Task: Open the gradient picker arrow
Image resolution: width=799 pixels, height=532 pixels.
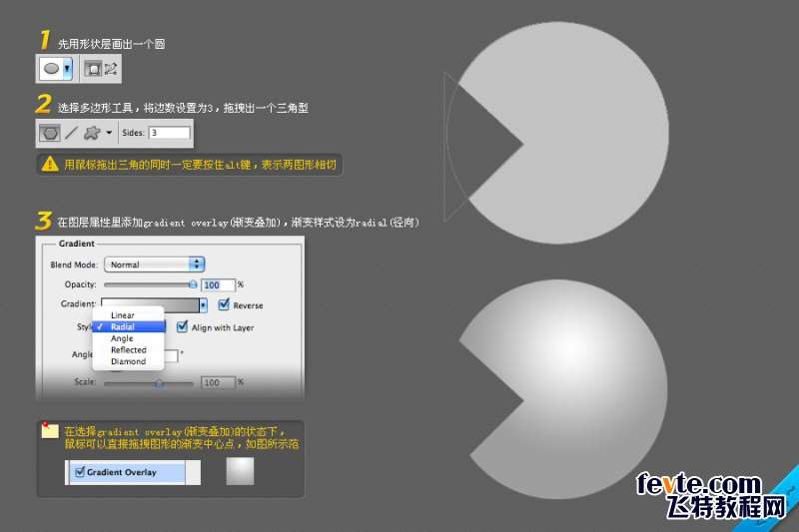Action: [204, 305]
